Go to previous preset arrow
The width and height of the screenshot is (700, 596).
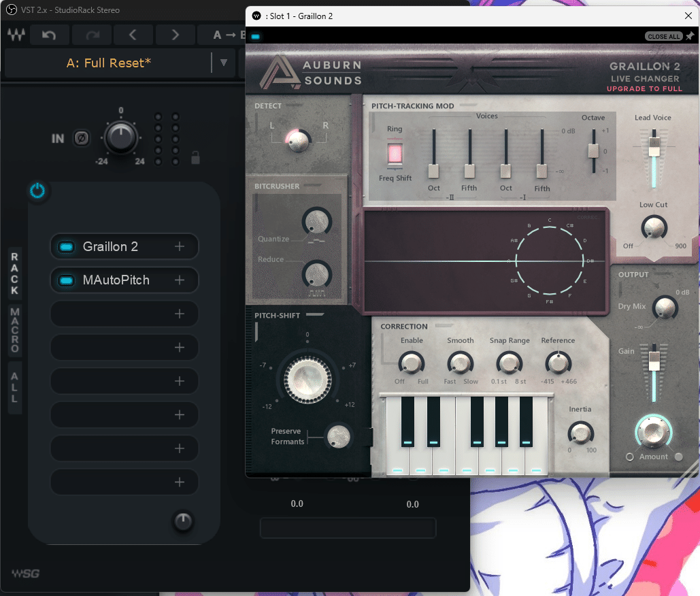point(133,35)
